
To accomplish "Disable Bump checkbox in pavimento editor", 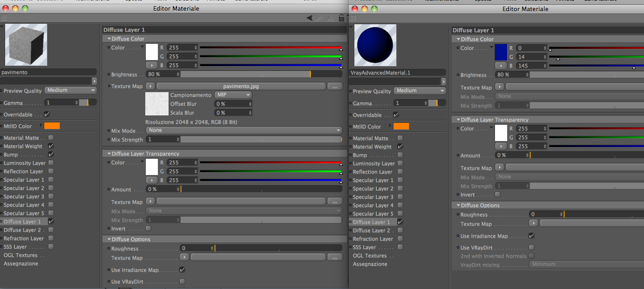I will [x=51, y=155].
